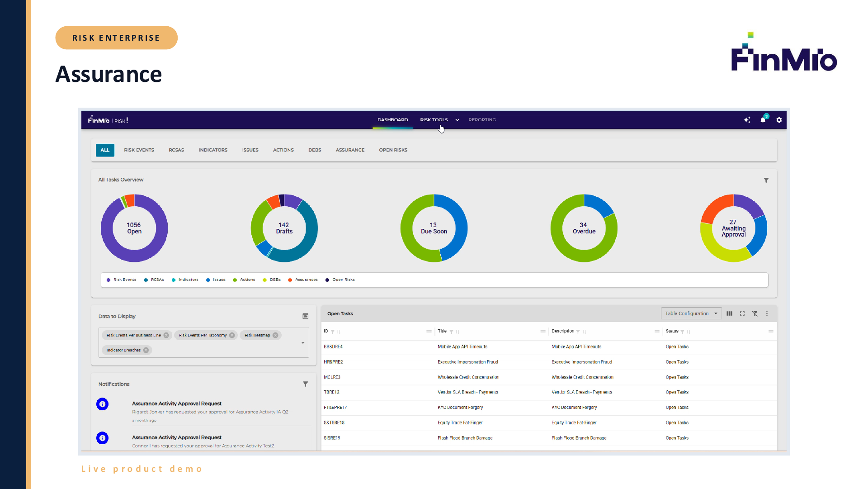Filter the Description column

[578, 332]
